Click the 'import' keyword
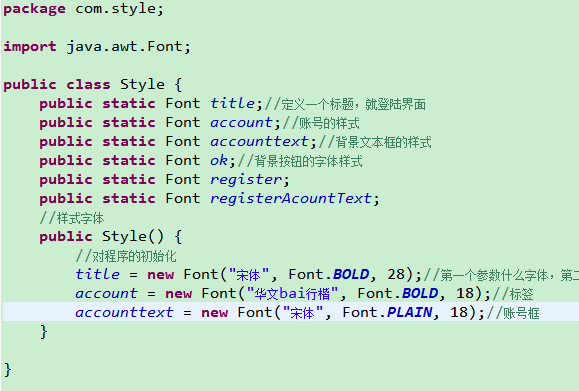The width and height of the screenshot is (579, 391). pyautogui.click(x=30, y=47)
